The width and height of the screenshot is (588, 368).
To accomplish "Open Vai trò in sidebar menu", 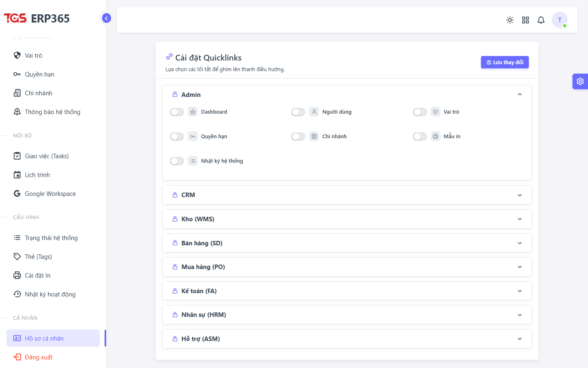I will (53, 55).
